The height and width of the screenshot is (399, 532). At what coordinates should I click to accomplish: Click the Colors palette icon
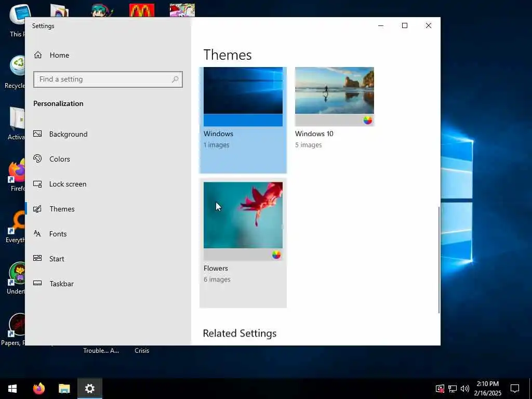coord(37,158)
